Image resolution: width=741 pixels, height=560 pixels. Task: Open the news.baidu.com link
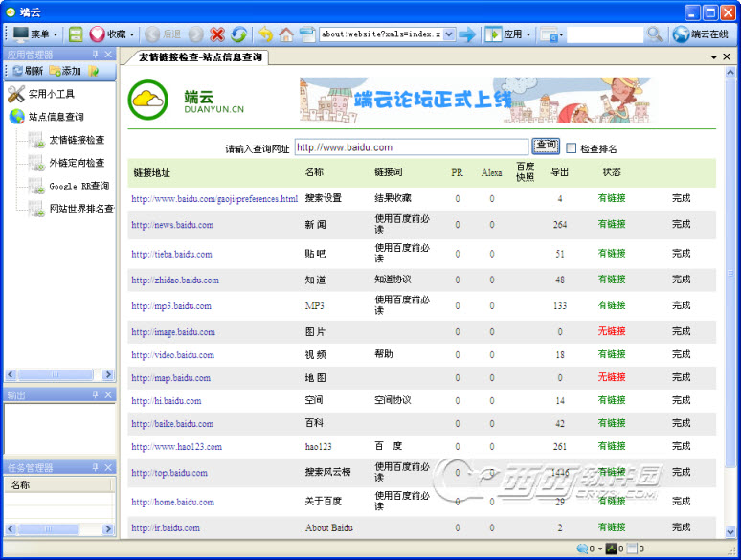click(172, 225)
